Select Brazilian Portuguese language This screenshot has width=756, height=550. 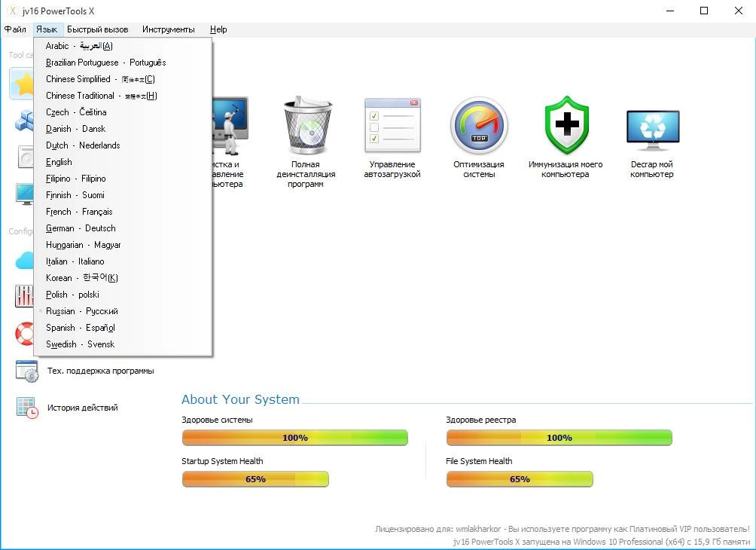(123, 63)
